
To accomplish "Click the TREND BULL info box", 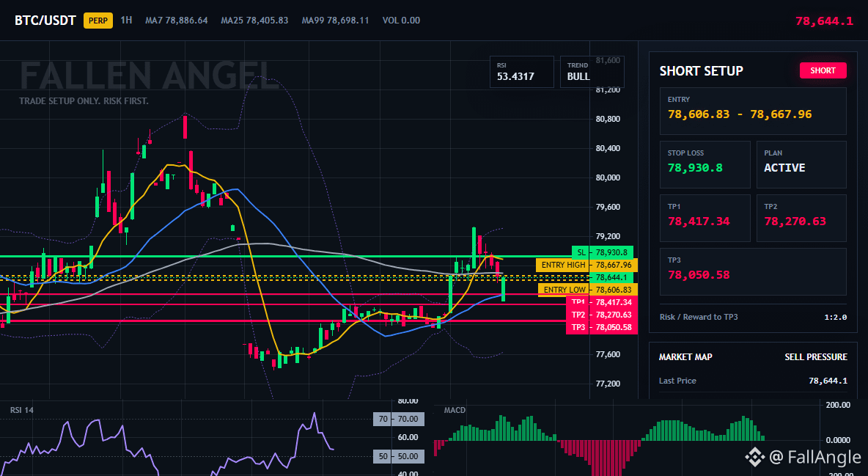I will tap(592, 71).
